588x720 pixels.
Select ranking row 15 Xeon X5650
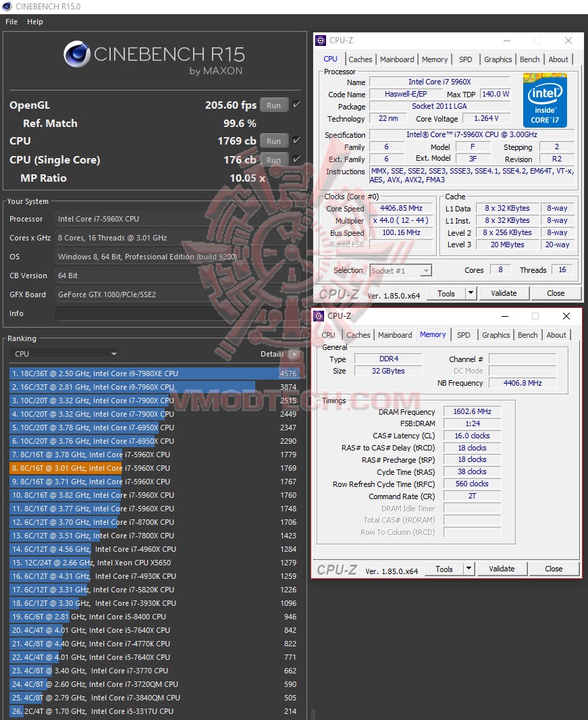(x=155, y=563)
